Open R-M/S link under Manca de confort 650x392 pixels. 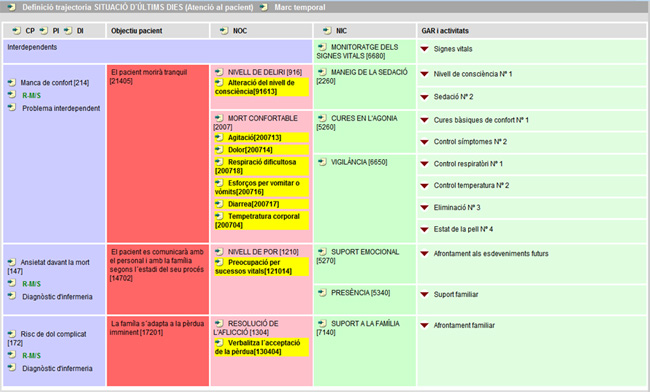click(32, 95)
